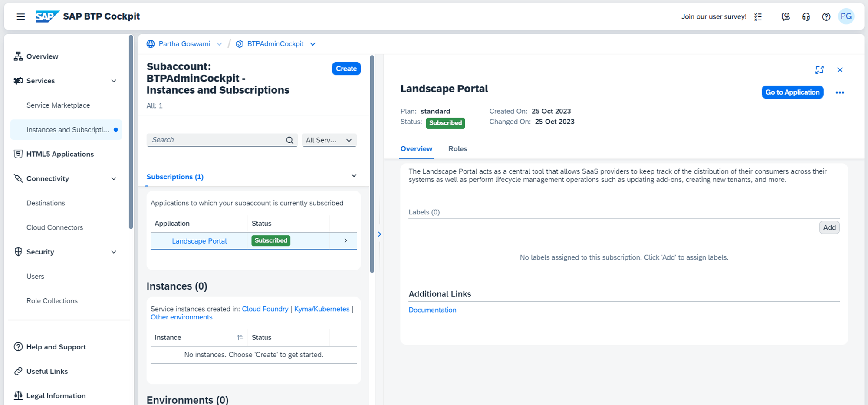Image resolution: width=868 pixels, height=405 pixels.
Task: Sort the Instance column
Action: [x=240, y=338]
